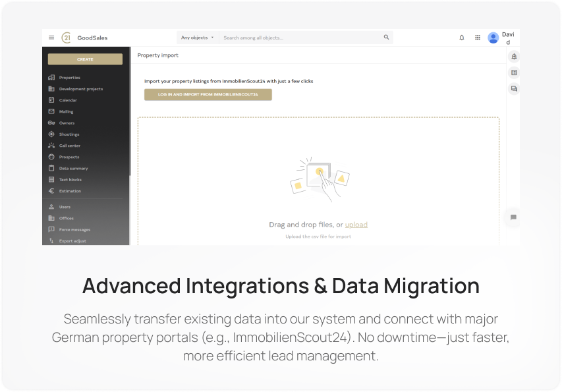Click the Development projects icon
Image resolution: width=562 pixels, height=392 pixels.
point(51,89)
